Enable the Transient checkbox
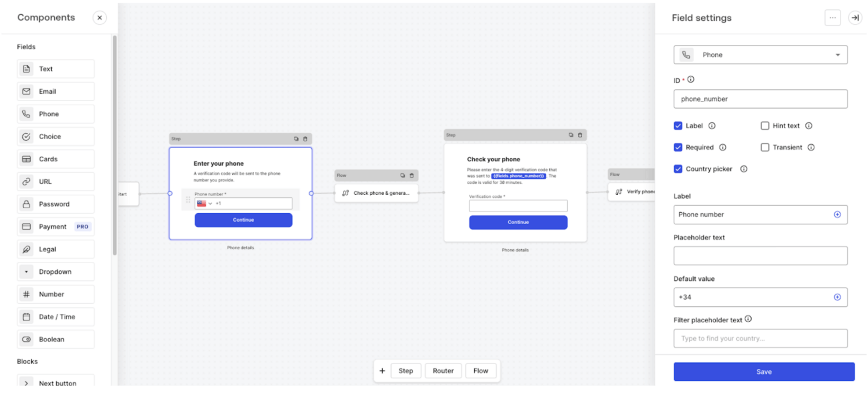 pyautogui.click(x=765, y=148)
